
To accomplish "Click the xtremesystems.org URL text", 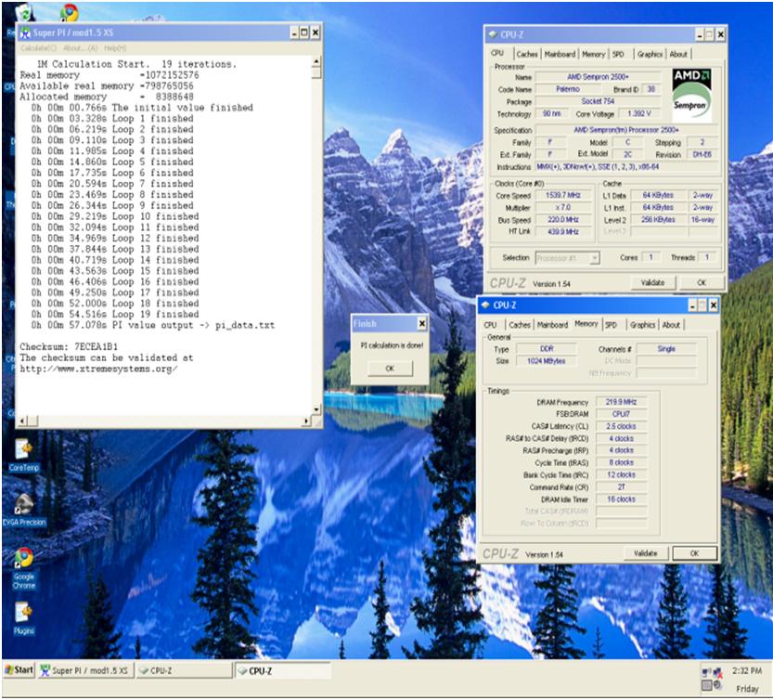I will pyautogui.click(x=98, y=369).
